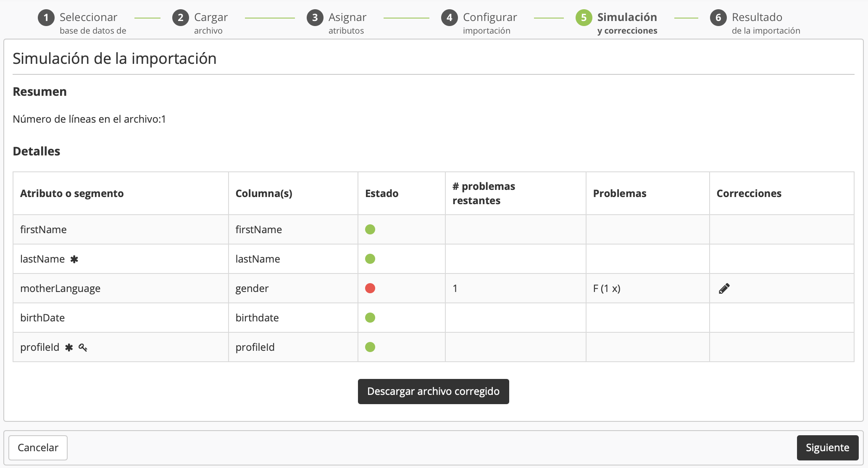Image resolution: width=868 pixels, height=468 pixels.
Task: Click the asterisk icon next to profileId
Action: pos(69,347)
